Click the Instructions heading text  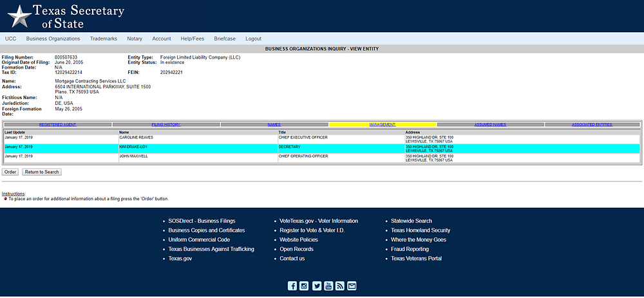pos(14,194)
